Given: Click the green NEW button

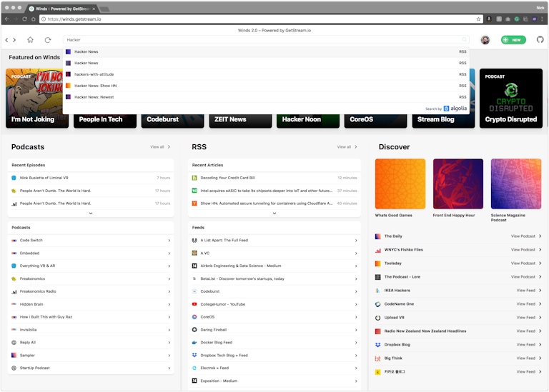Looking at the screenshot, I should (x=513, y=40).
